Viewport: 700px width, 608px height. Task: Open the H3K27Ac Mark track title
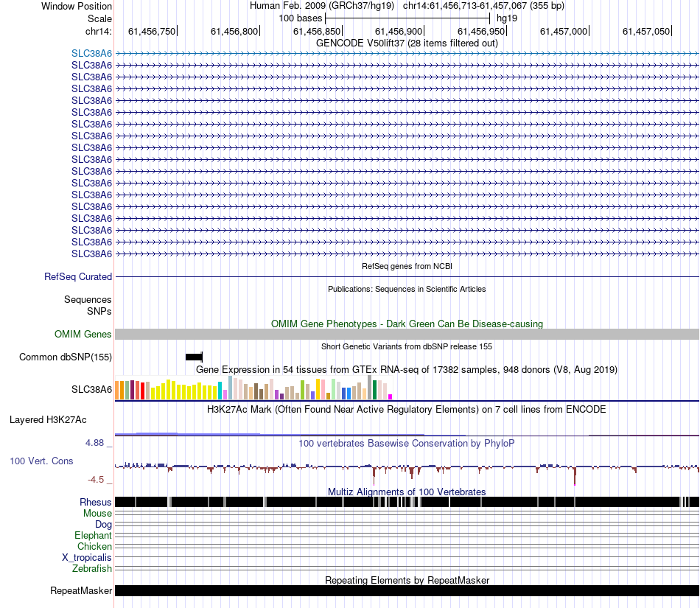click(x=407, y=409)
